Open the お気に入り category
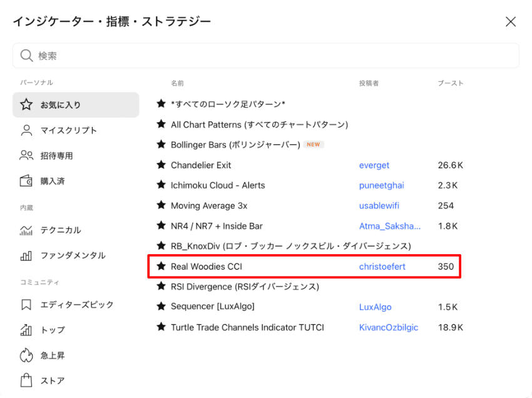The width and height of the screenshot is (532, 398). [76, 105]
